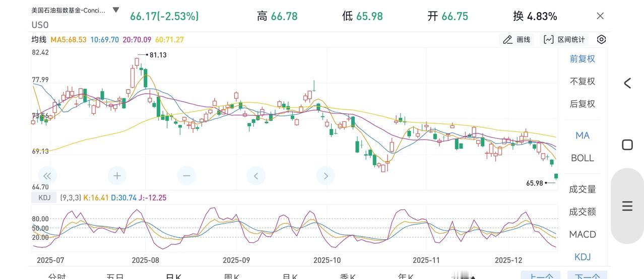Click the D:30.74 KDJ value
Image resolution: width=644 pixels, height=279 pixels.
123,198
